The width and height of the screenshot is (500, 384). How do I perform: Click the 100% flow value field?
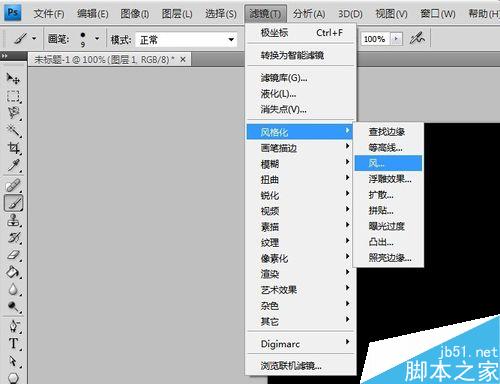[375, 39]
